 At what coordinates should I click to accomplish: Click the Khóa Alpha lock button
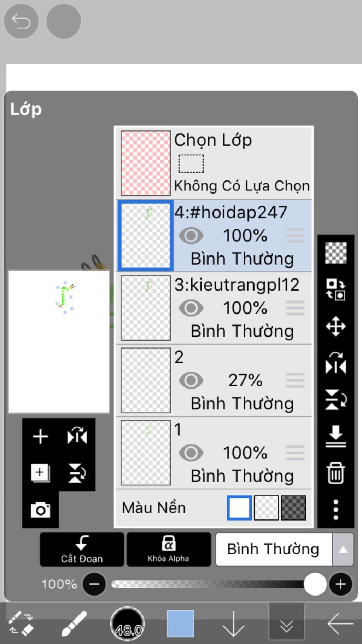tap(169, 550)
